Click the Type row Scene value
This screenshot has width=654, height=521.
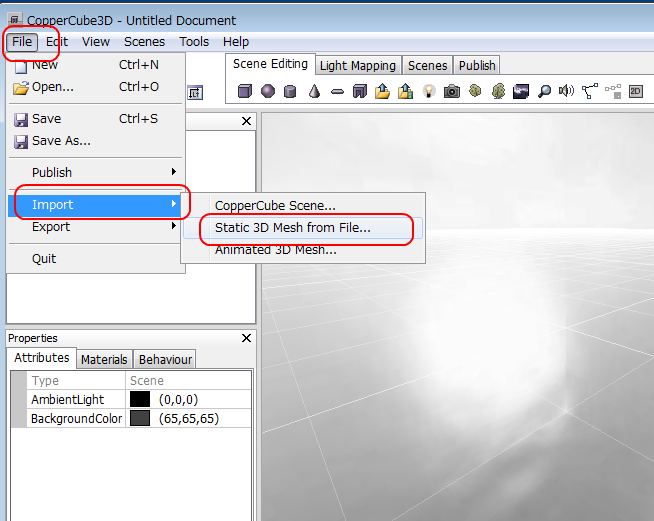[146, 381]
